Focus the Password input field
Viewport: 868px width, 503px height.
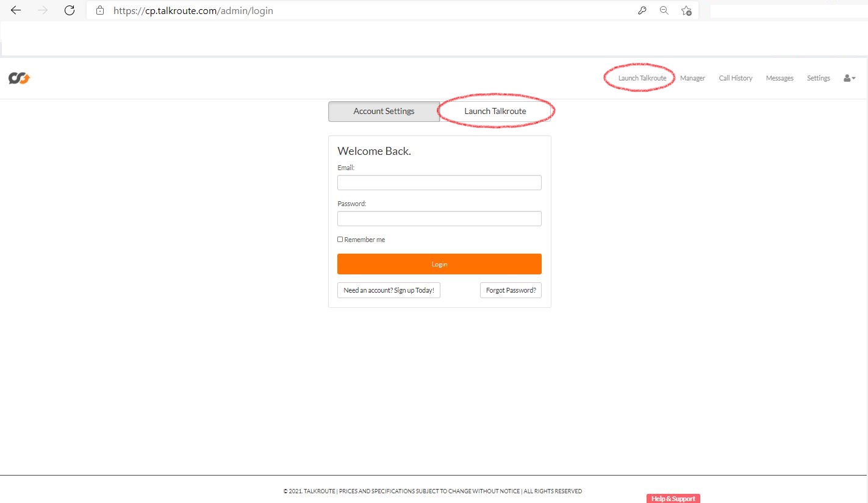tap(439, 219)
